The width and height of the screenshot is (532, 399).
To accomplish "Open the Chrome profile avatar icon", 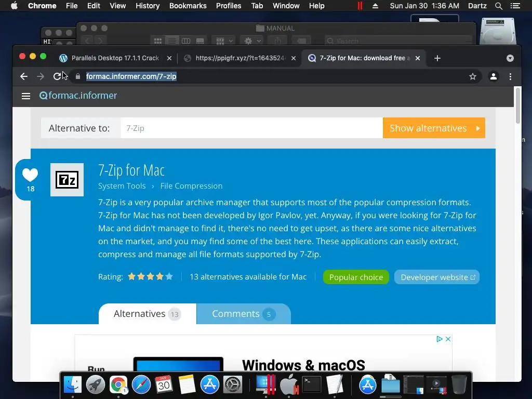I will click(x=494, y=77).
